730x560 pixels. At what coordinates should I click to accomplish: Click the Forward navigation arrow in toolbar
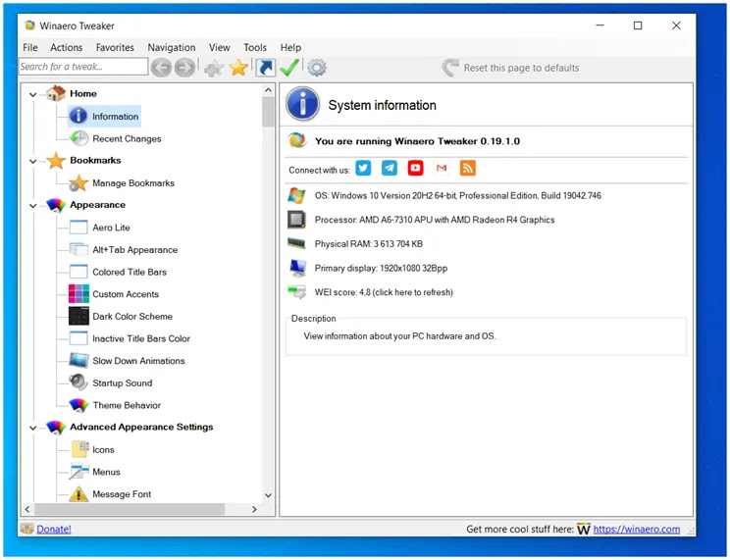pos(184,68)
